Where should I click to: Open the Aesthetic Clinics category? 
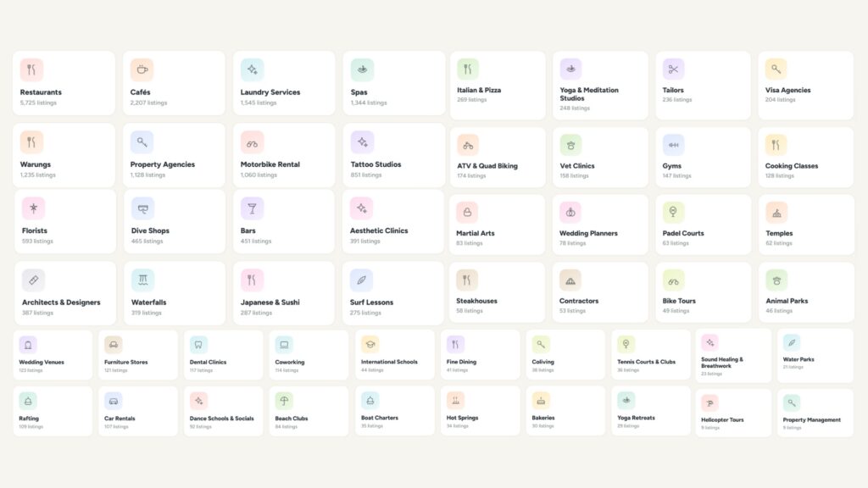pyautogui.click(x=393, y=222)
